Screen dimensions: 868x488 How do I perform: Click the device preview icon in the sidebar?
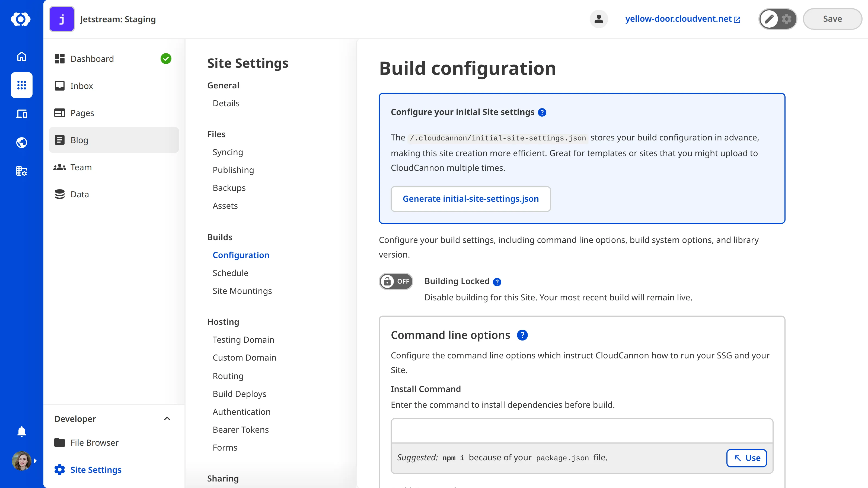tap(21, 114)
